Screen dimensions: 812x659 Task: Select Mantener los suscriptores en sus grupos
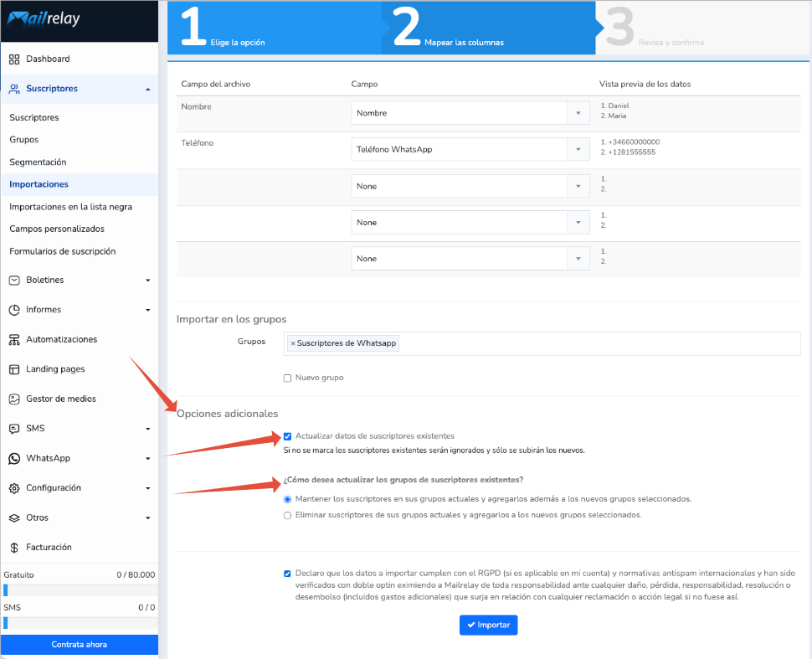287,499
